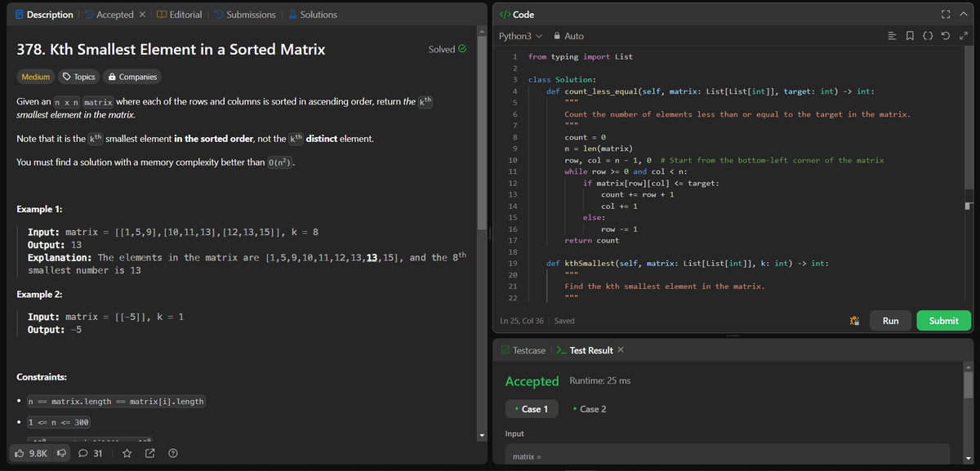This screenshot has width=980, height=471.
Task: Maximize the Code panel with bracket icon
Action: tap(947, 15)
